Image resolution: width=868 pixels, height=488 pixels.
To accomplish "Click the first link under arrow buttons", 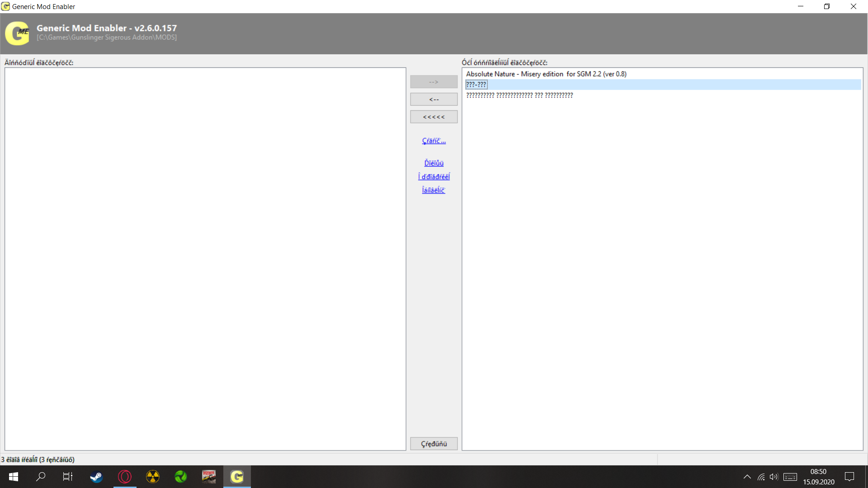I will (434, 141).
